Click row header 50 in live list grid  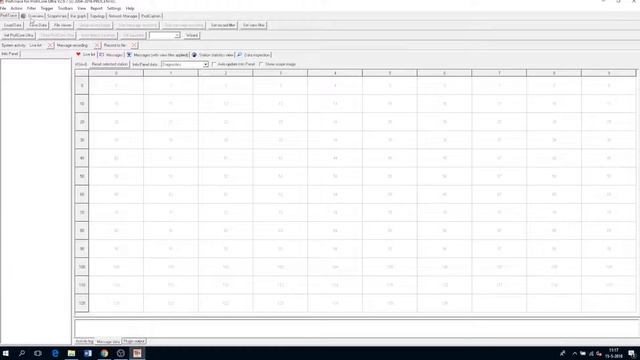click(82, 176)
